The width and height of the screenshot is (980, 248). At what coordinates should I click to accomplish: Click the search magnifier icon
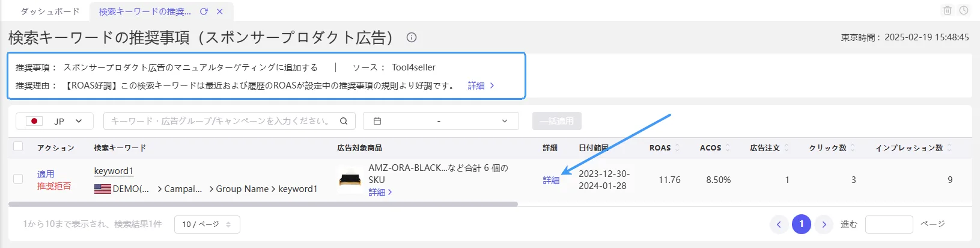(x=344, y=121)
